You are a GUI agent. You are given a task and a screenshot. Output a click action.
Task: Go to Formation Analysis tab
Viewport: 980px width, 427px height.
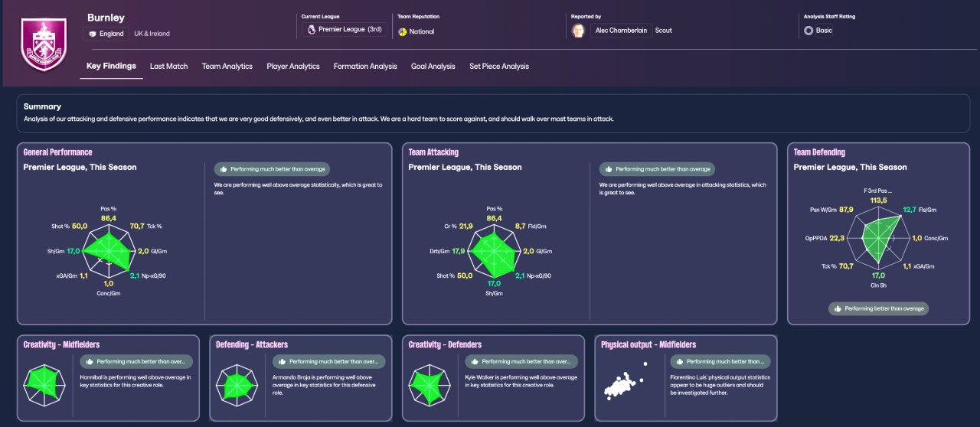[365, 67]
